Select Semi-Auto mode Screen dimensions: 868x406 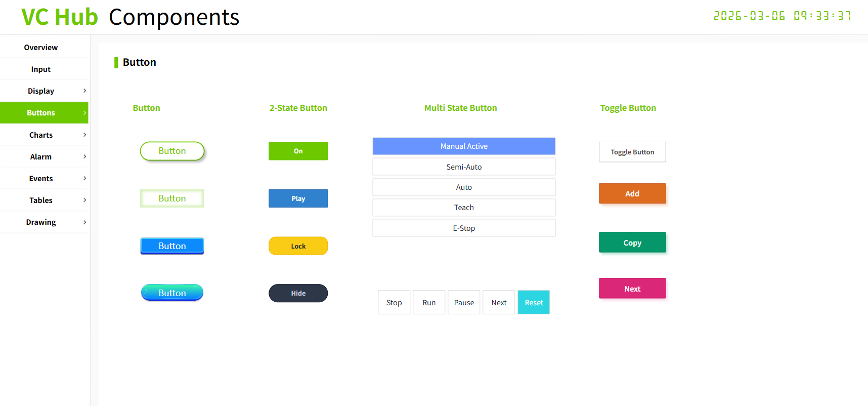click(464, 167)
